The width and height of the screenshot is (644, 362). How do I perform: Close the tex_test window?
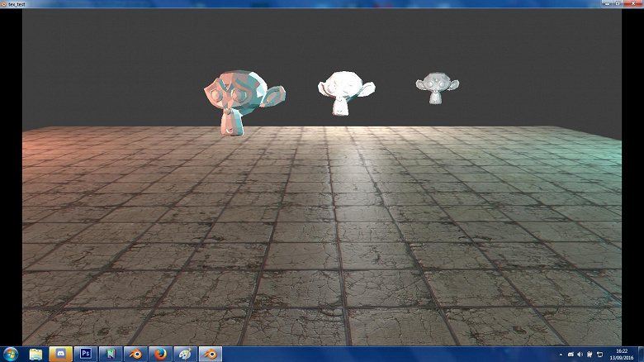(x=632, y=3)
